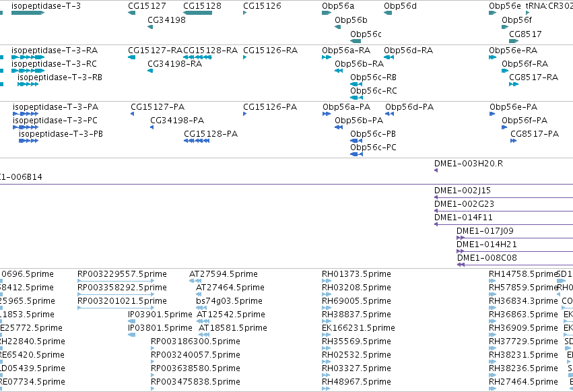The width and height of the screenshot is (573, 392).
Task: Select protein CG34198-PA
Action: [177, 121]
